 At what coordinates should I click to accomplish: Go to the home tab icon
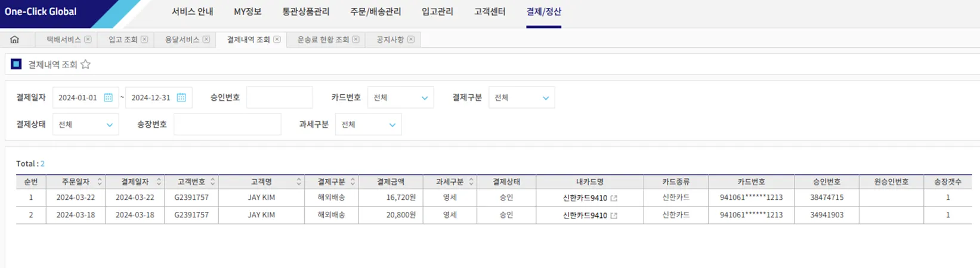click(x=14, y=39)
